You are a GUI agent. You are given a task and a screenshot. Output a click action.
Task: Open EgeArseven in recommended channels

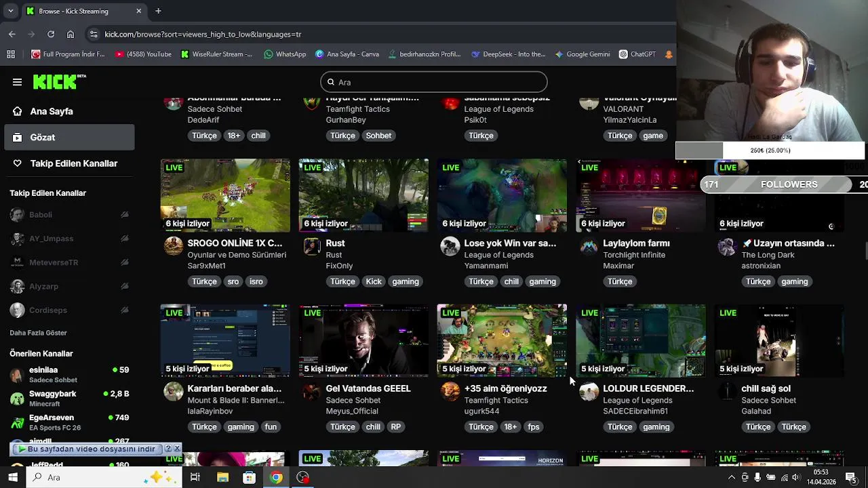click(x=69, y=422)
